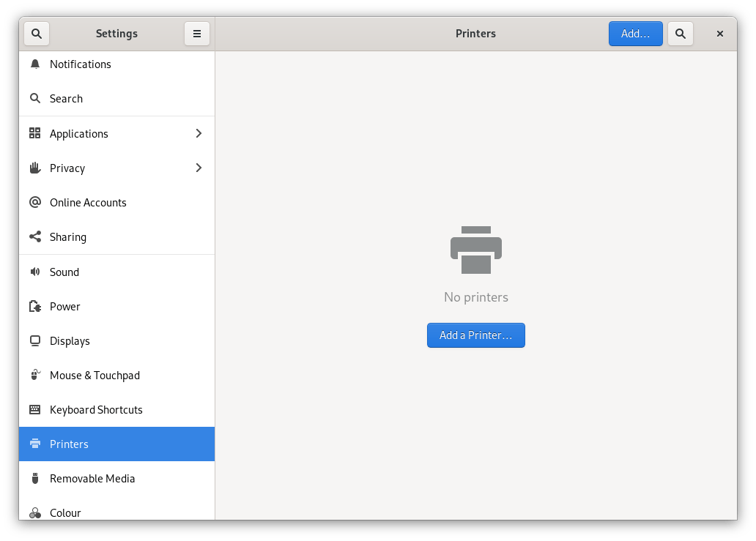Click the Sound speaker icon
This screenshot has width=756, height=541.
(35, 272)
